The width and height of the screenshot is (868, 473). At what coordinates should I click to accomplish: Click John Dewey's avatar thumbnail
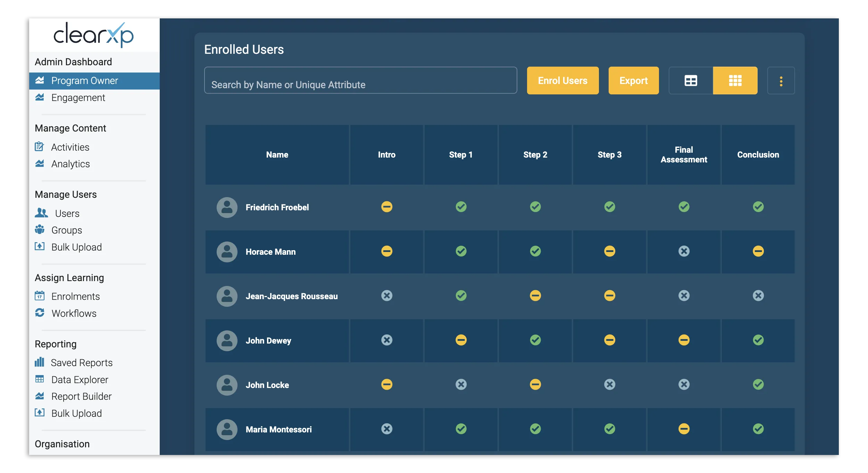pos(227,340)
